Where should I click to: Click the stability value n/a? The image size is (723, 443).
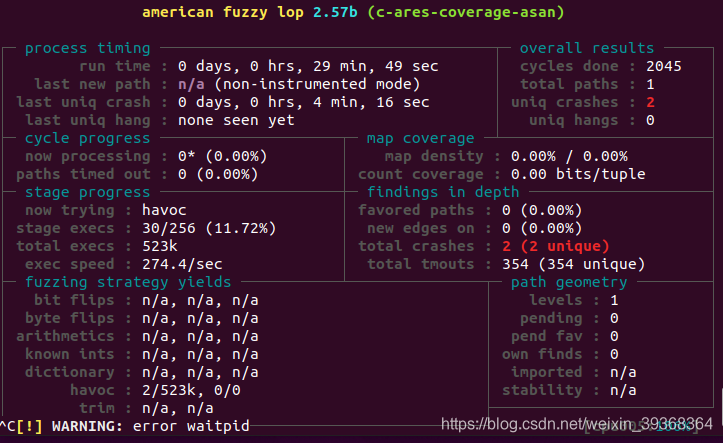pyautogui.click(x=623, y=390)
